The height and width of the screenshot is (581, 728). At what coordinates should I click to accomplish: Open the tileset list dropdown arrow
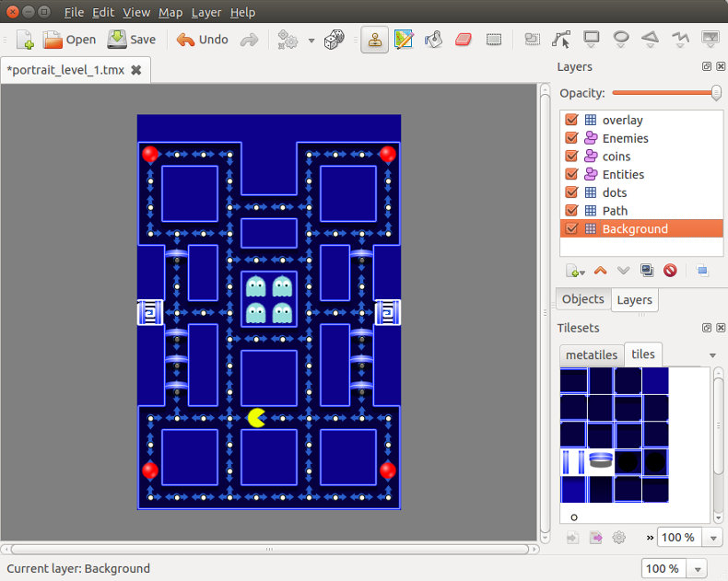pos(712,355)
